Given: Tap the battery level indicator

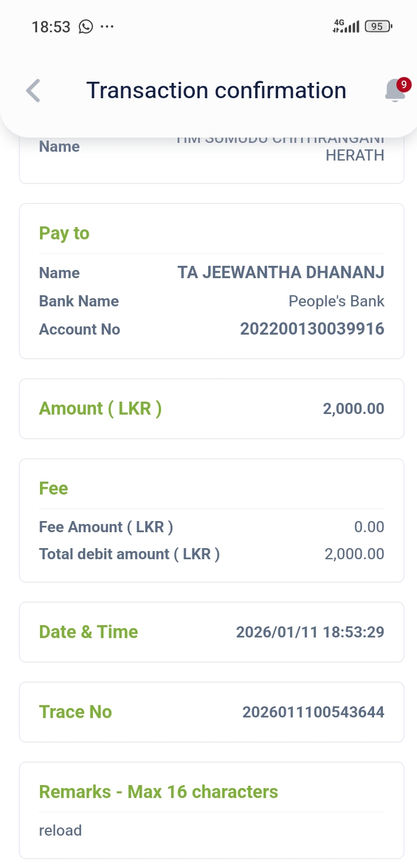Looking at the screenshot, I should (x=378, y=26).
